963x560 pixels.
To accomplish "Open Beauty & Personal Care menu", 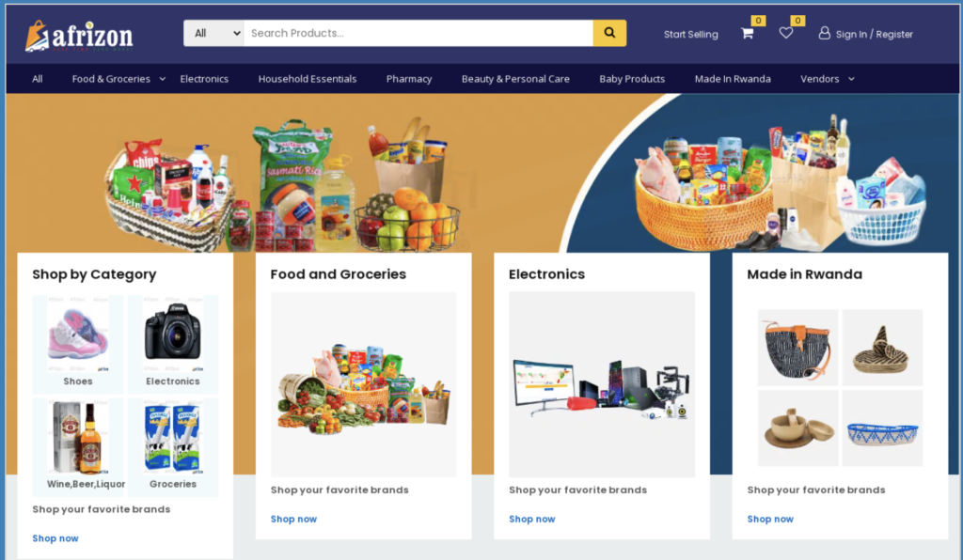I will [x=515, y=79].
